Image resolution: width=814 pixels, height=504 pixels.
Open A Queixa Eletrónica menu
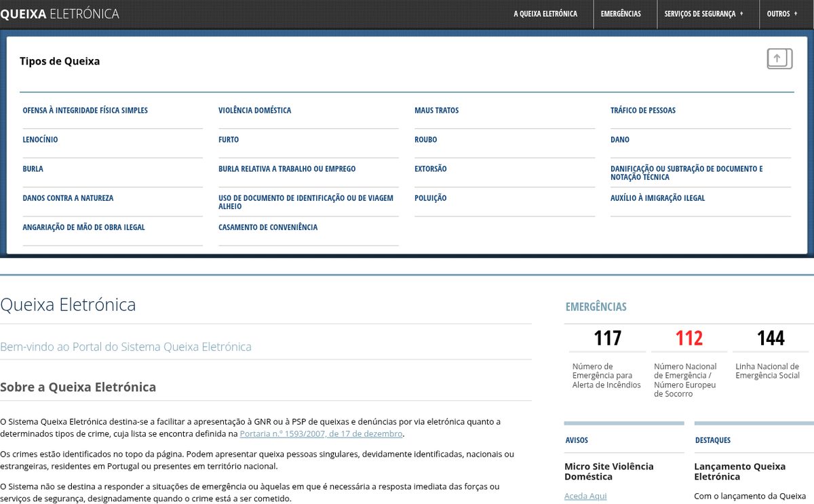545,14
